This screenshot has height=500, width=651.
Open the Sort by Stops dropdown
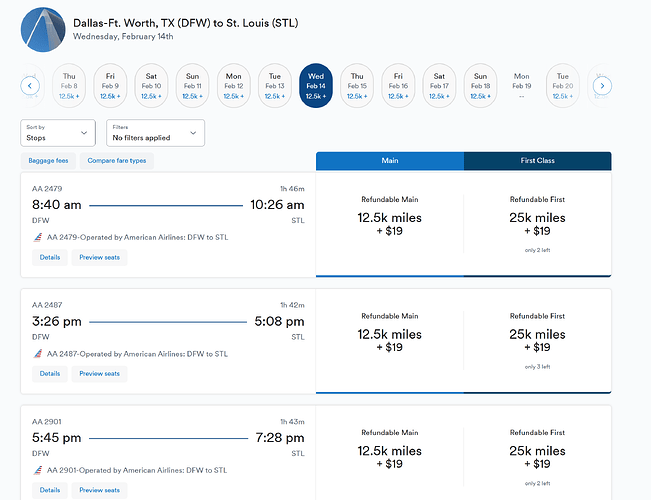click(x=58, y=133)
